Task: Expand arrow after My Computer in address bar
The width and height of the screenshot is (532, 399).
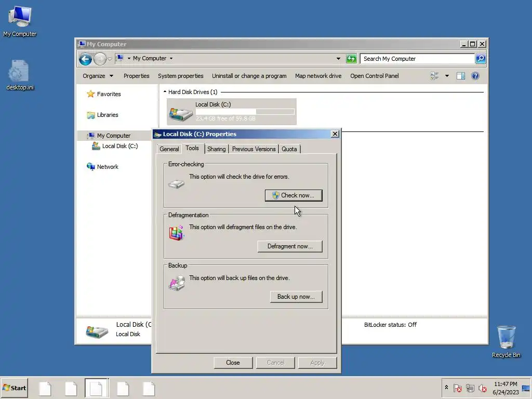Action: pyautogui.click(x=171, y=58)
